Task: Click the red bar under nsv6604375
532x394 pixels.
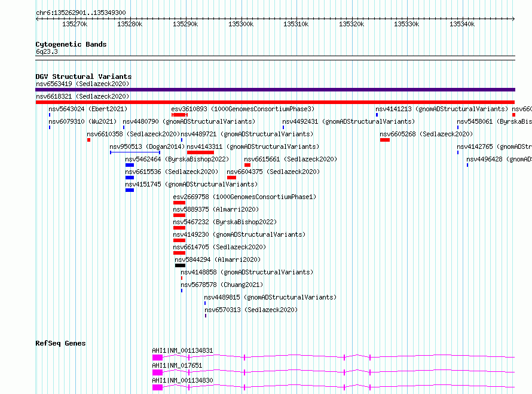Action: click(x=231, y=178)
